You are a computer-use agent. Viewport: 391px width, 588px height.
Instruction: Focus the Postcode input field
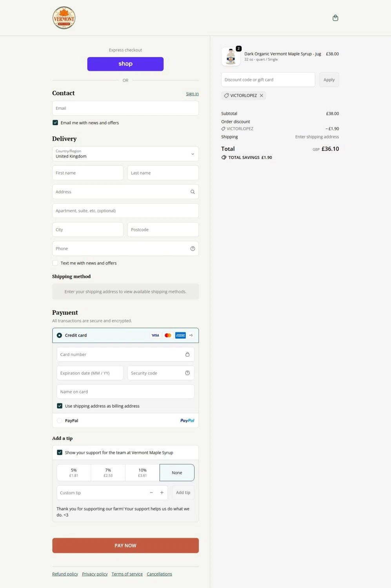tap(163, 230)
